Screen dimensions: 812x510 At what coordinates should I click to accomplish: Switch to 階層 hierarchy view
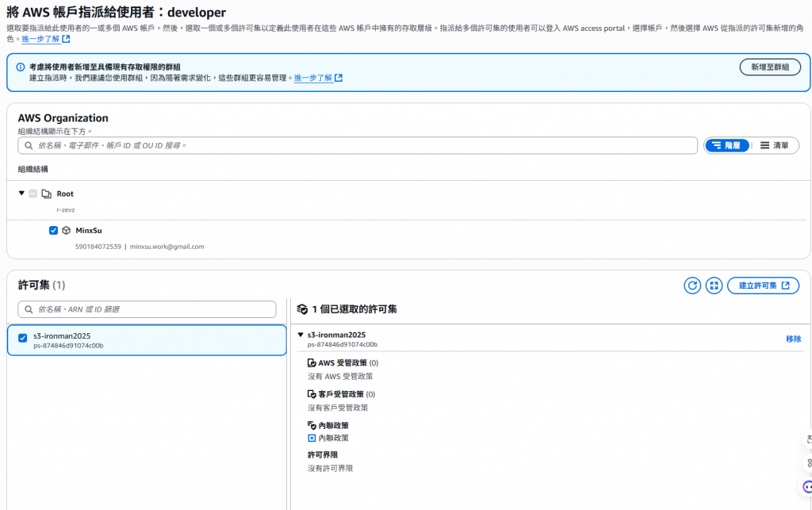pyautogui.click(x=727, y=145)
